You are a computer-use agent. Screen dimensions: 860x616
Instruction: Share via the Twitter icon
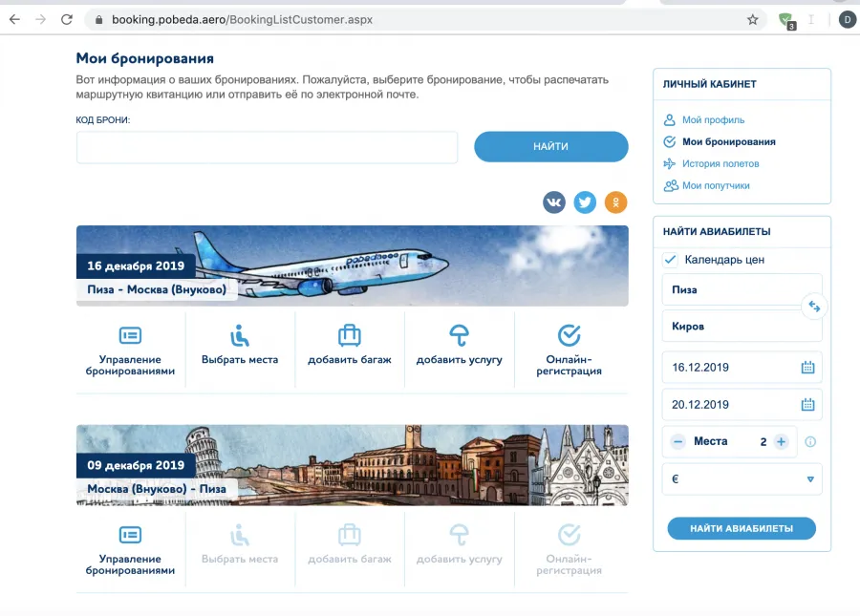585,202
